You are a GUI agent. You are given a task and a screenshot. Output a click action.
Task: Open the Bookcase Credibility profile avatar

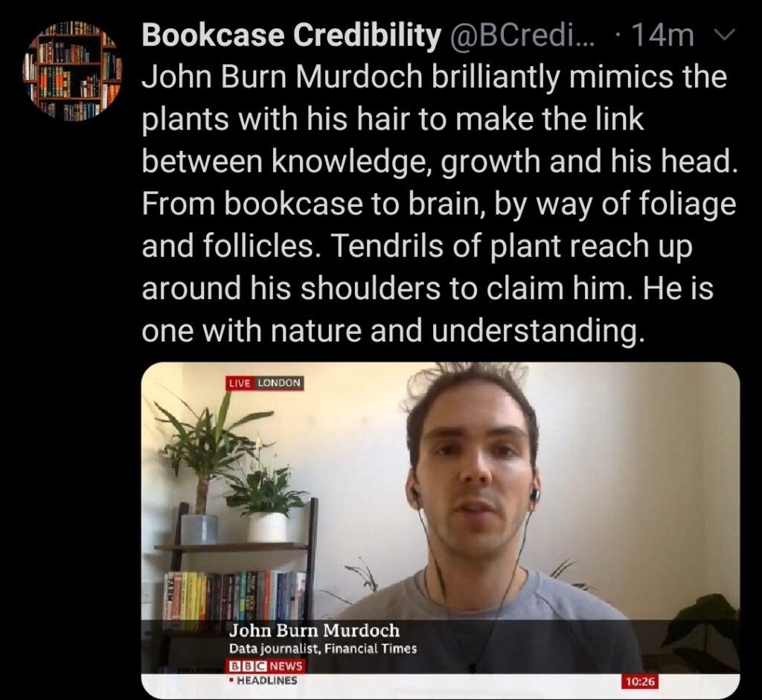point(72,71)
